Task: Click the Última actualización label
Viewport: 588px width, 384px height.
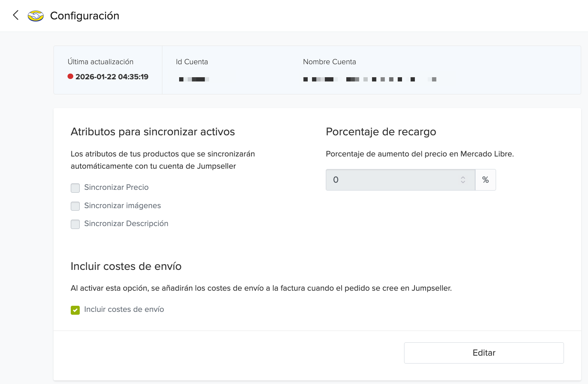Action: click(x=101, y=62)
